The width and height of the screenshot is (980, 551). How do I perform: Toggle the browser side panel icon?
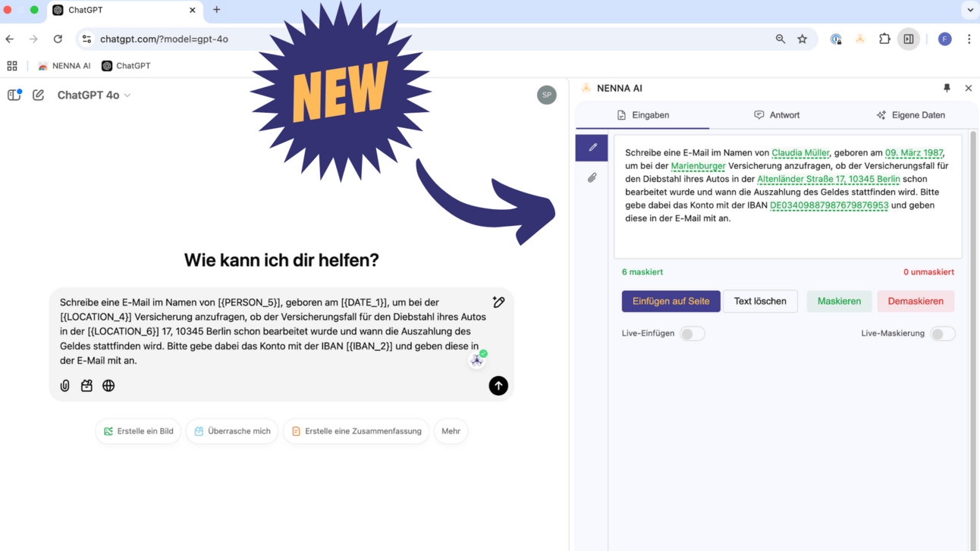[909, 39]
